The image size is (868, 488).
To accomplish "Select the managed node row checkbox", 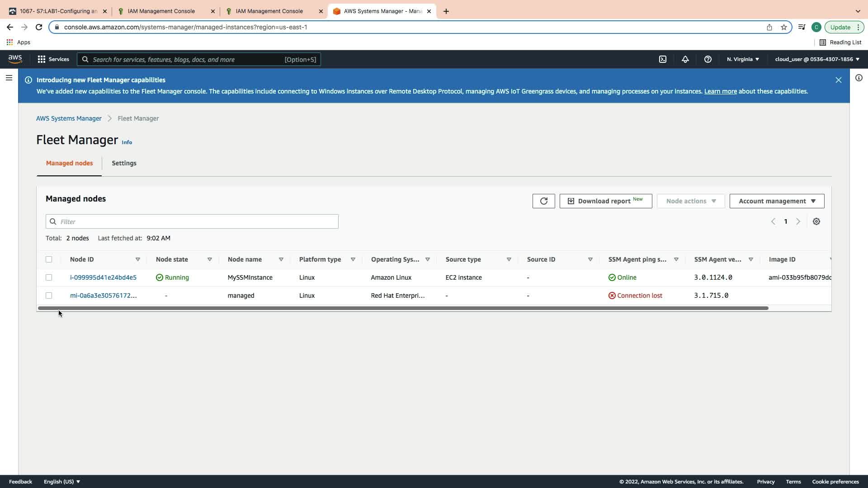I will pyautogui.click(x=49, y=296).
